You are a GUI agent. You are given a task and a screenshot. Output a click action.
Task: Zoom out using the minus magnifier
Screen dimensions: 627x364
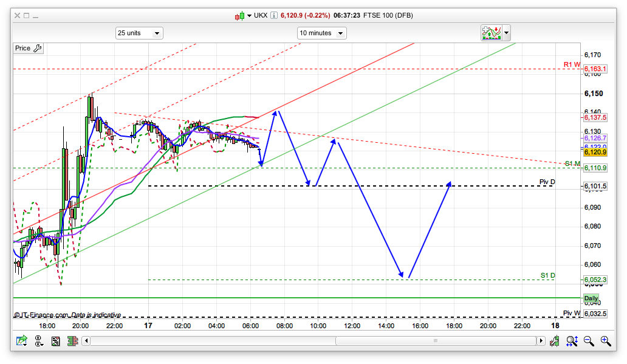point(589,342)
